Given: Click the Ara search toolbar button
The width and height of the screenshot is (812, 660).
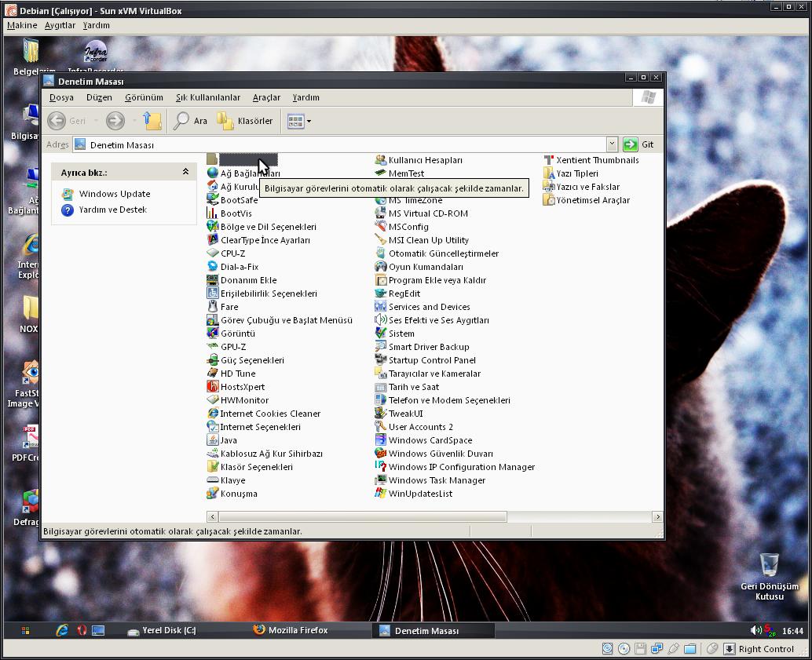Looking at the screenshot, I should pyautogui.click(x=190, y=121).
